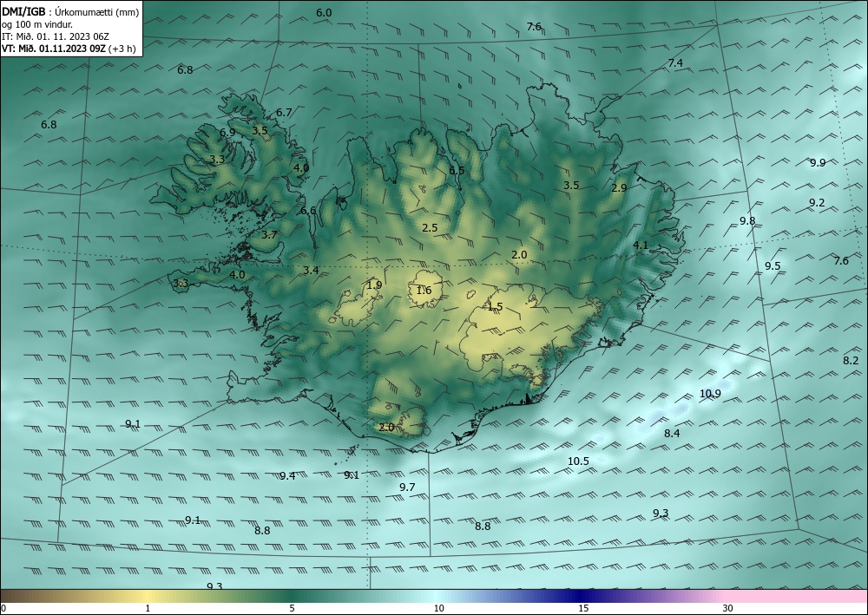Image resolution: width=868 pixels, height=615 pixels.
Task: Select the "30" tick on the color bar
Action: pos(728,608)
